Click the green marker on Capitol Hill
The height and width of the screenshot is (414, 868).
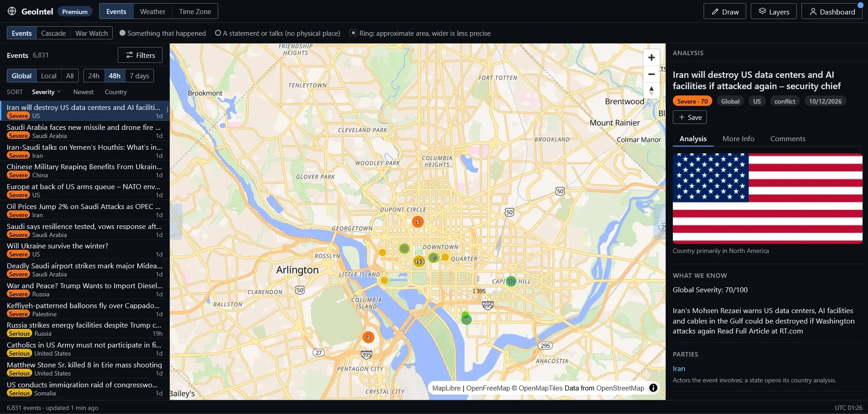[511, 281]
